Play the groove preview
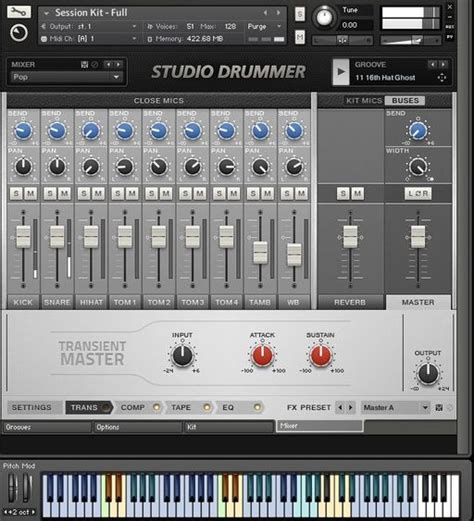The height and width of the screenshot is (521, 474). pyautogui.click(x=341, y=72)
